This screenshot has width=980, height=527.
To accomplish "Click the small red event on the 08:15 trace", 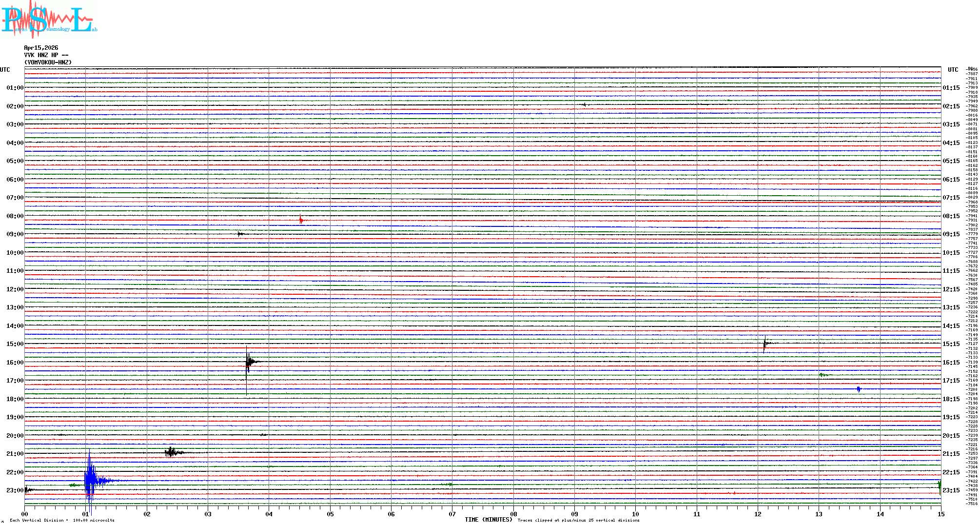I will coord(301,221).
